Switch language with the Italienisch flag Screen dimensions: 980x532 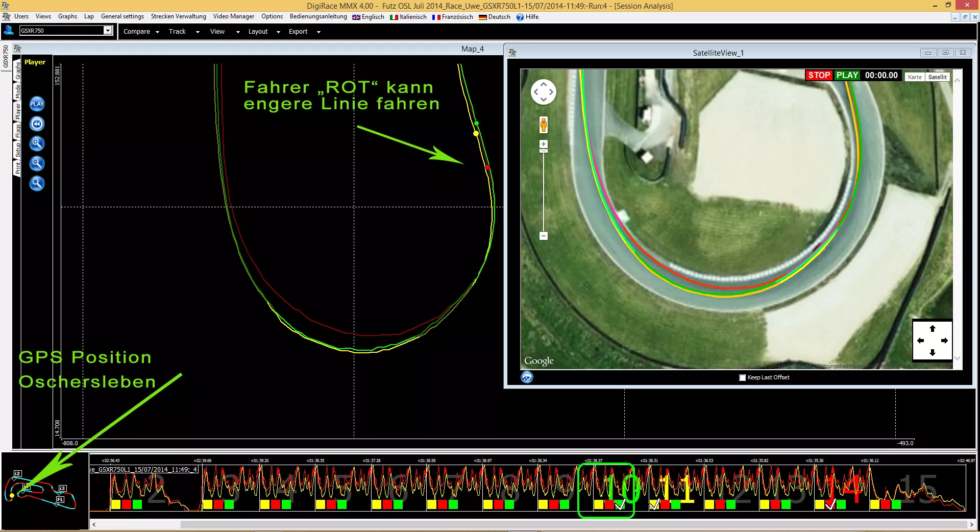[394, 17]
